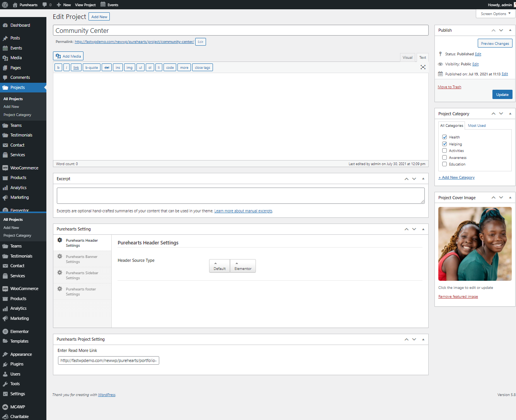Click the Project Cover Image thumbnail

click(x=475, y=244)
